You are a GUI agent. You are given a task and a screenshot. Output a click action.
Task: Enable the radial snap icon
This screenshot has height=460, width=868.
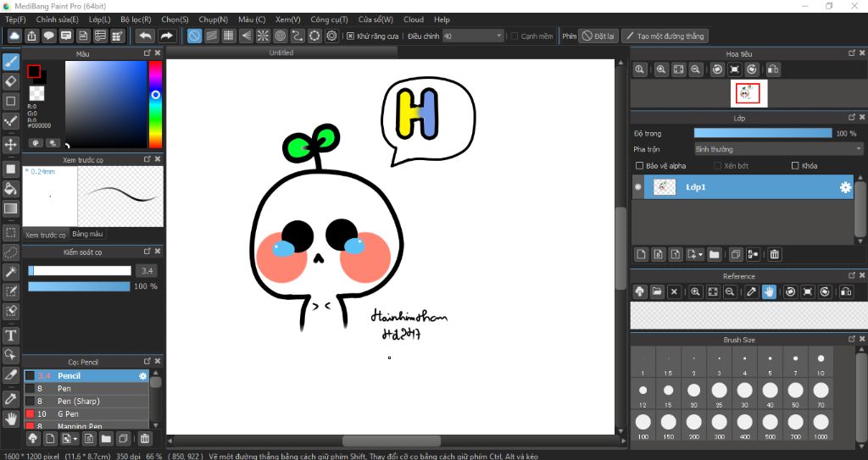tap(263, 36)
